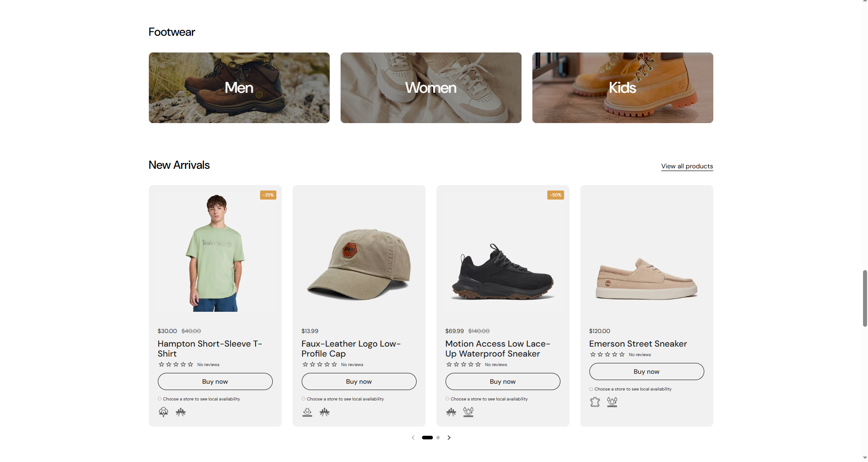The width and height of the screenshot is (868, 462).
Task: Go to previous New Arrivals carousel page
Action: click(413, 438)
